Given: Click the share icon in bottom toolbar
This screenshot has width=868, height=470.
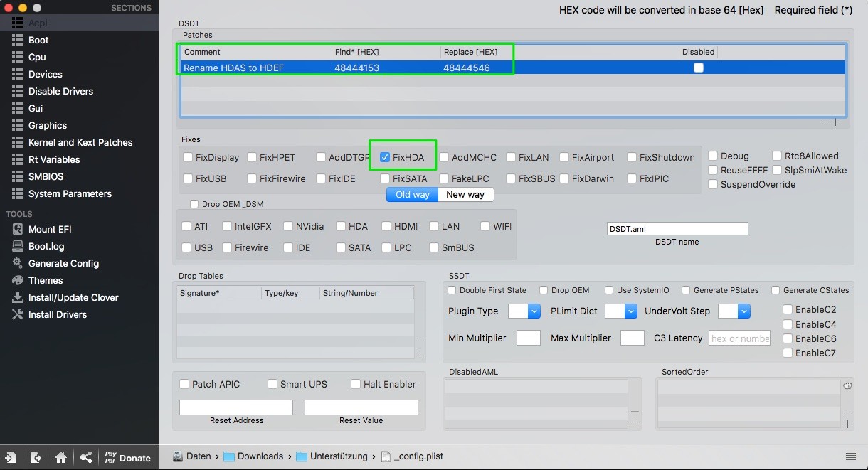Looking at the screenshot, I should click(86, 458).
